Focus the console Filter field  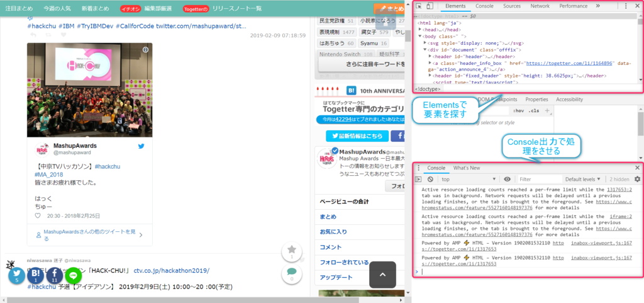point(539,180)
